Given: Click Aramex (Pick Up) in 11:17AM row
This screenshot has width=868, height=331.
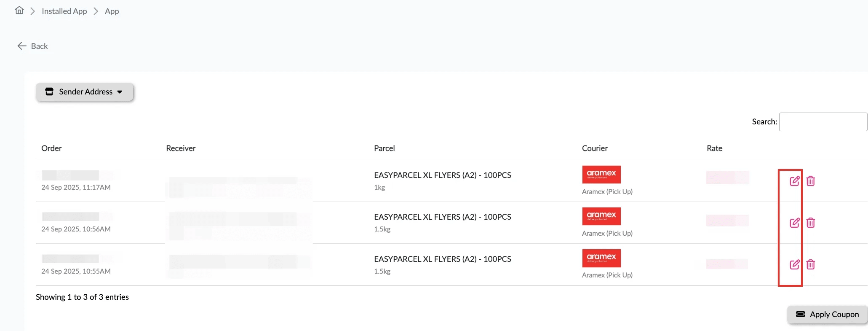Looking at the screenshot, I should (x=607, y=191).
